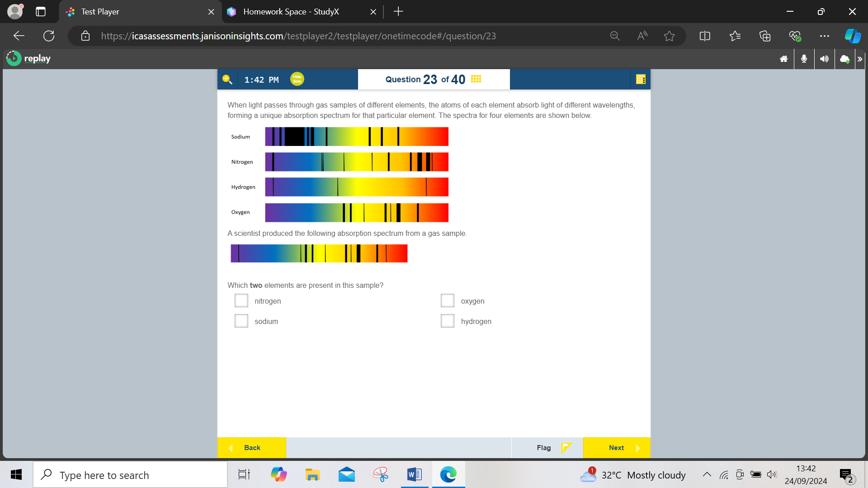Open the notifications center icon

[846, 475]
